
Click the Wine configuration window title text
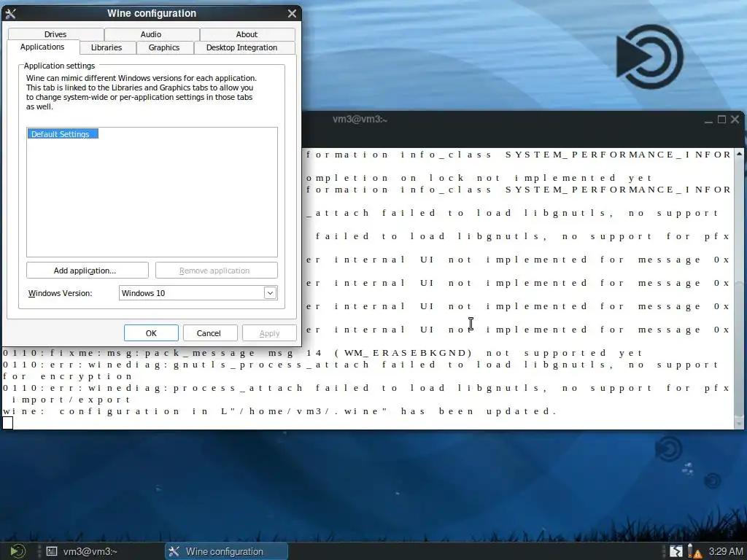coord(152,13)
